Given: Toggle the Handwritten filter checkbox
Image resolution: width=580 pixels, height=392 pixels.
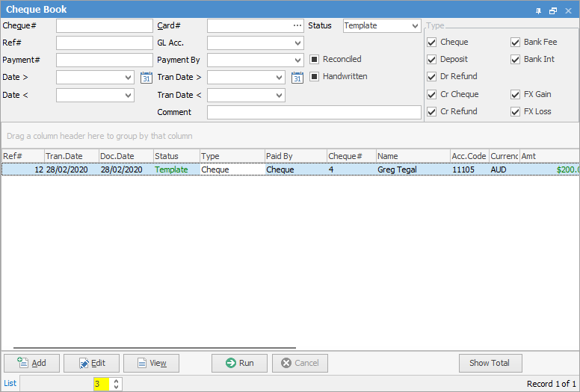Looking at the screenshot, I should (x=314, y=76).
